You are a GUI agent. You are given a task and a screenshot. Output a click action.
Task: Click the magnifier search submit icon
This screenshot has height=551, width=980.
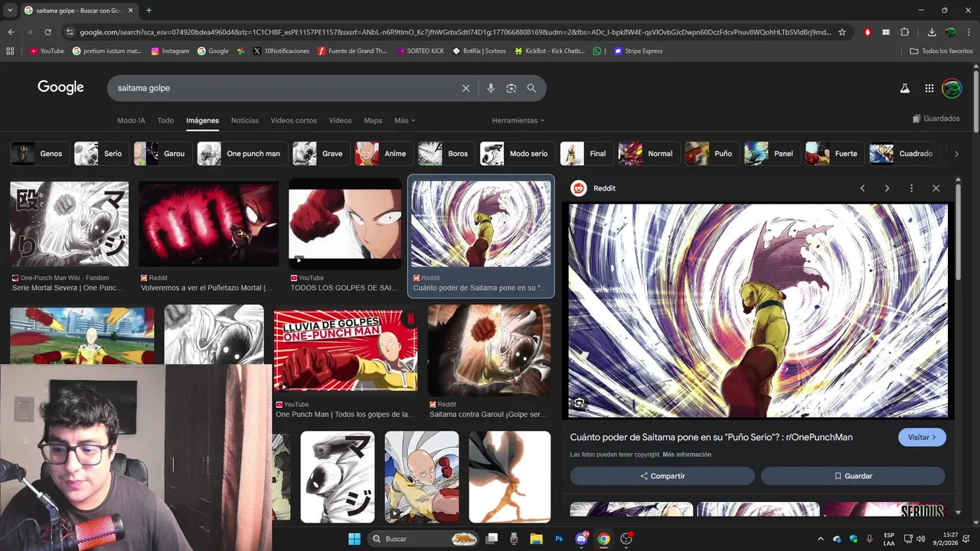[531, 88]
